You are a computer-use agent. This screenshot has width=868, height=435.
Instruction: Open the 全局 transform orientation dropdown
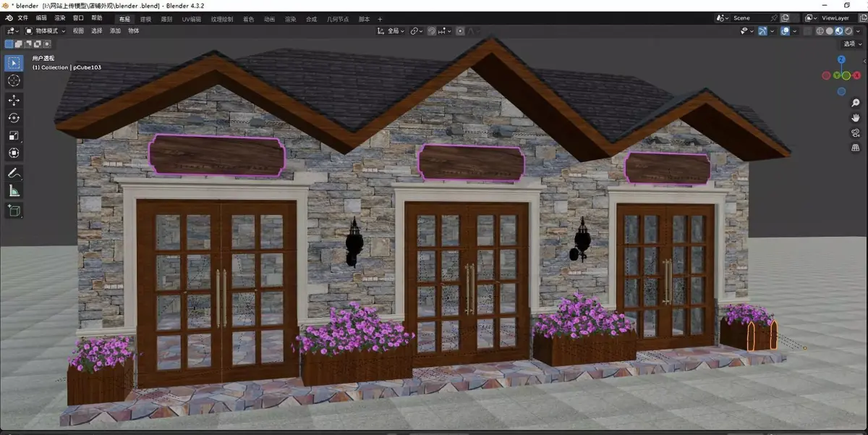(x=390, y=31)
